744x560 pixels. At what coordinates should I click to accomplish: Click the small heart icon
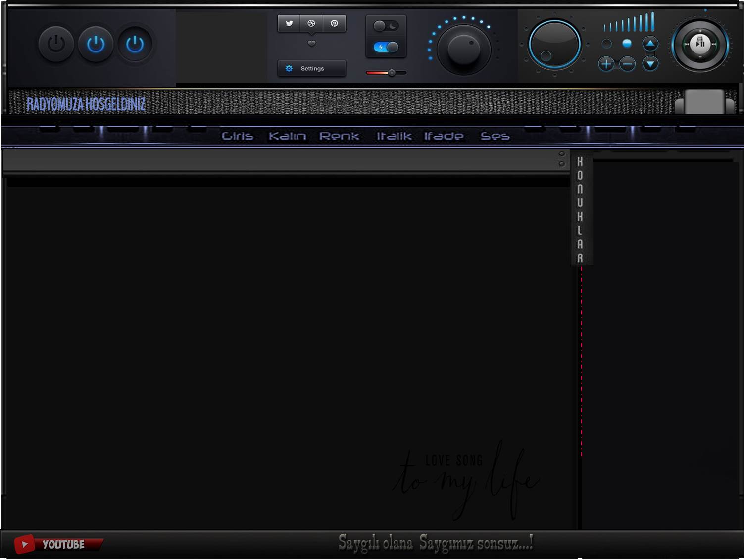point(312,44)
